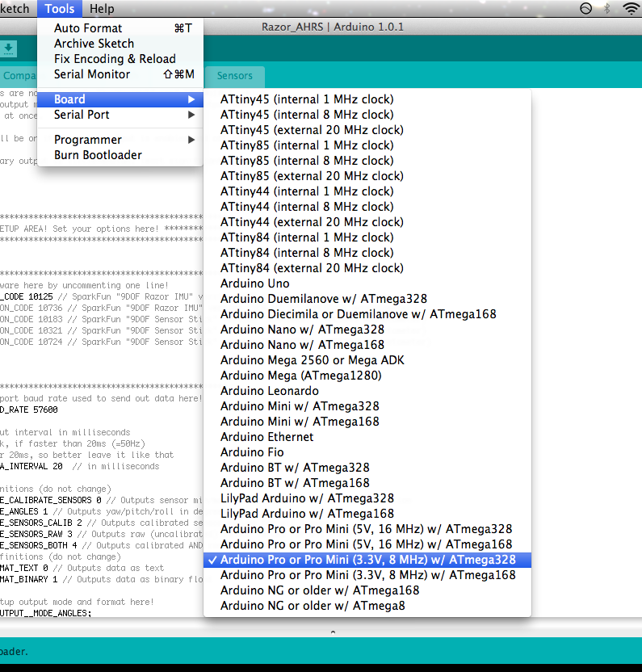Select ATtiny85 (internal 8 MHz clock) board

coord(367,161)
